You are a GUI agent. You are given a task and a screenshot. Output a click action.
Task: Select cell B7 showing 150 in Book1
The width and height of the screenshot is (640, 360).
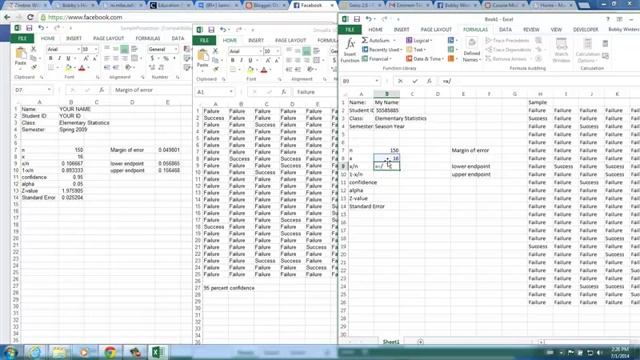point(387,151)
